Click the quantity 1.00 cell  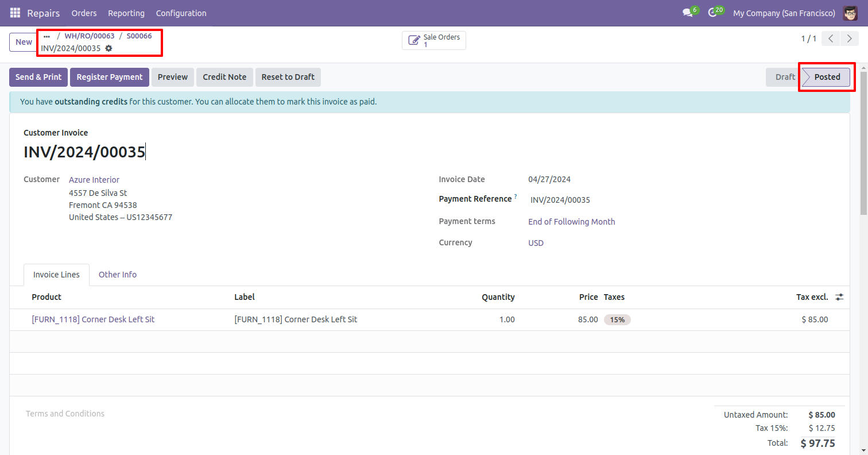pyautogui.click(x=507, y=319)
